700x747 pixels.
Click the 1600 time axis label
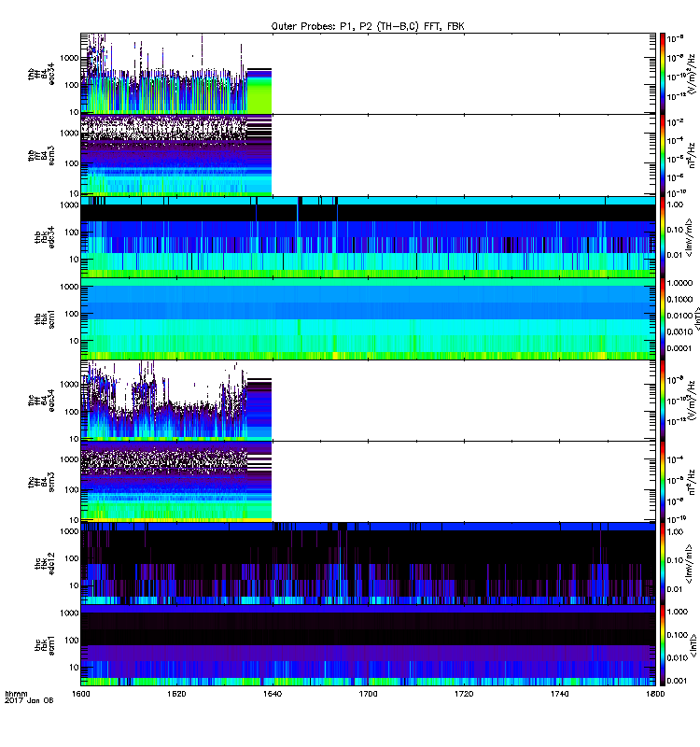point(80,694)
